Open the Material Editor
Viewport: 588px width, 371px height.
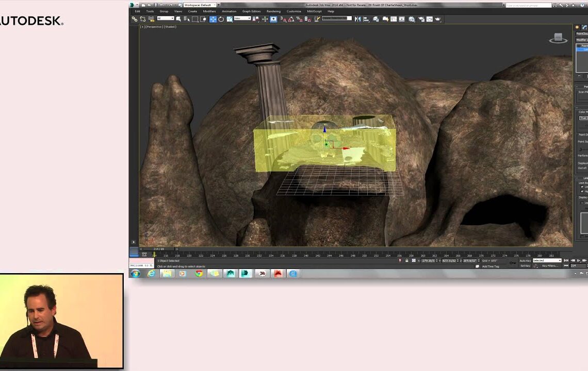[x=411, y=19]
